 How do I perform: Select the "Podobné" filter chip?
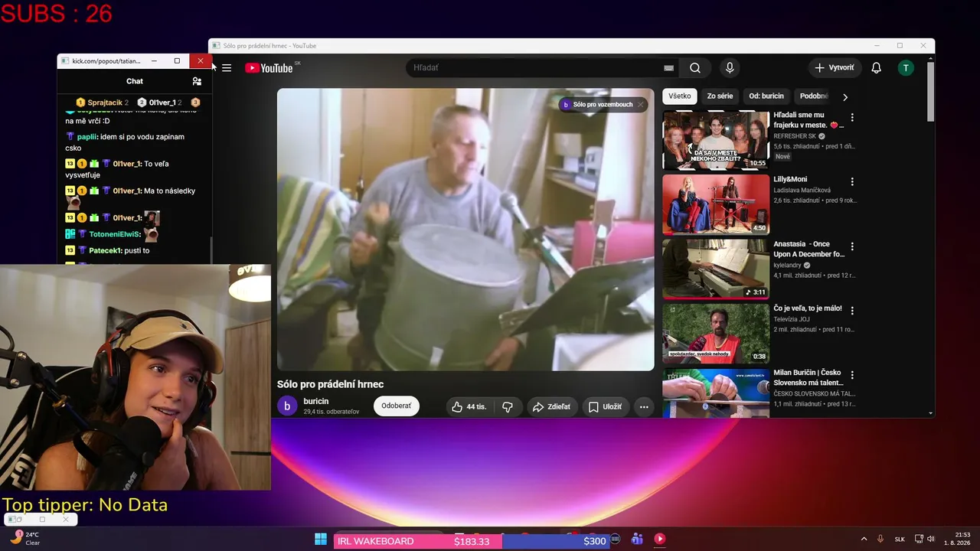pos(814,96)
